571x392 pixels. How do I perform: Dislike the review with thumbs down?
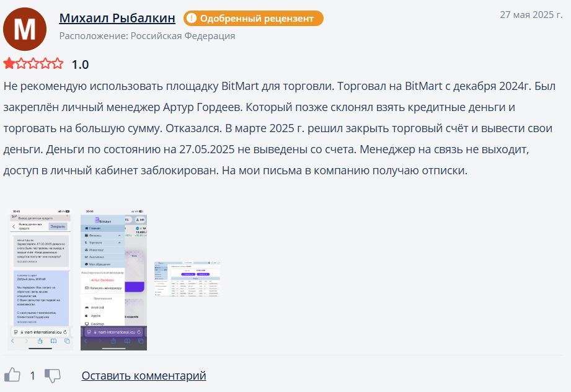point(53,376)
